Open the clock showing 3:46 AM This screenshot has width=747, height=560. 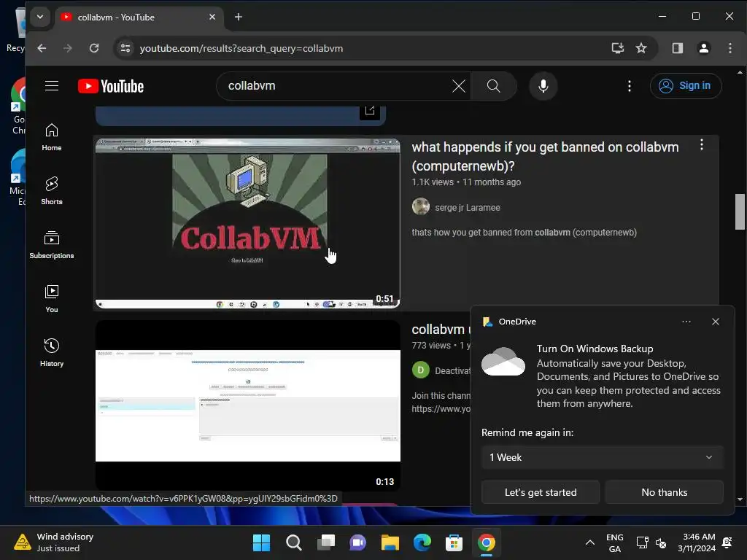(697, 542)
